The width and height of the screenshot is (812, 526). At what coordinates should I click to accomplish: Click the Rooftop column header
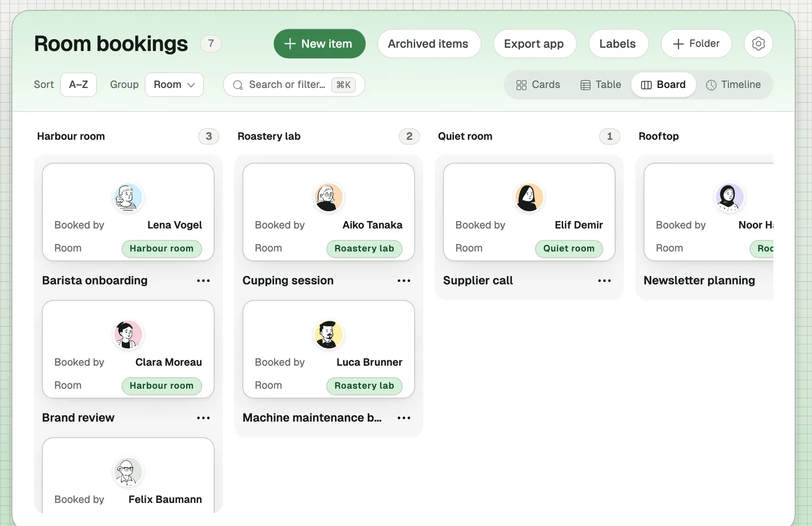[x=659, y=136]
